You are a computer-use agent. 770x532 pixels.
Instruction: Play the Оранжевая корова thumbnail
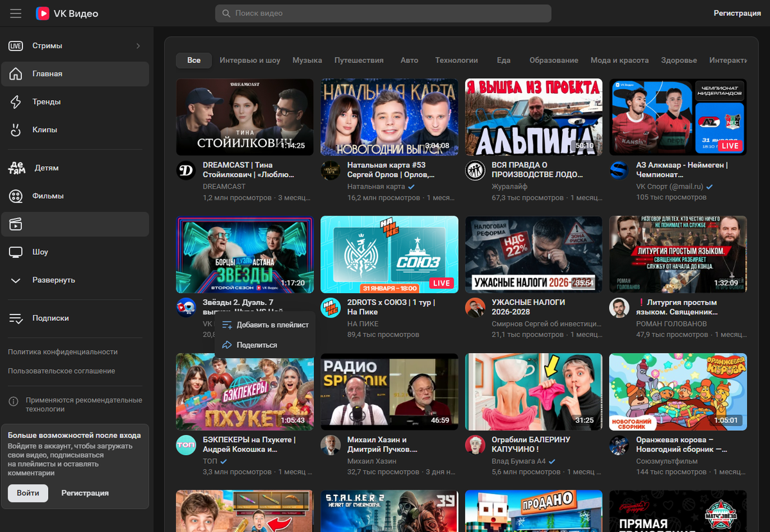678,392
